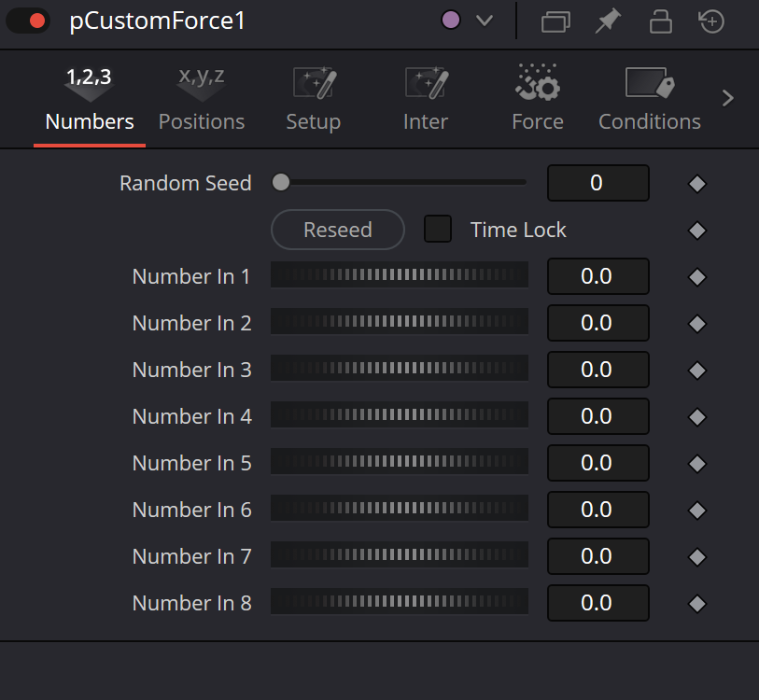Click the pCustomForce1 node name
The height and width of the screenshot is (700, 759).
tap(158, 21)
